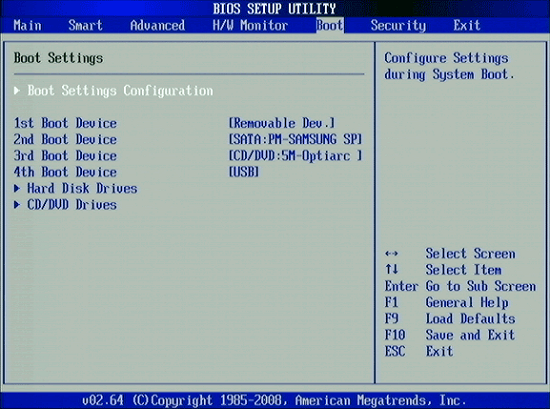Click the triangle icon next to Hard Disk Drives
Screen dimensions: 550x409
17,189
